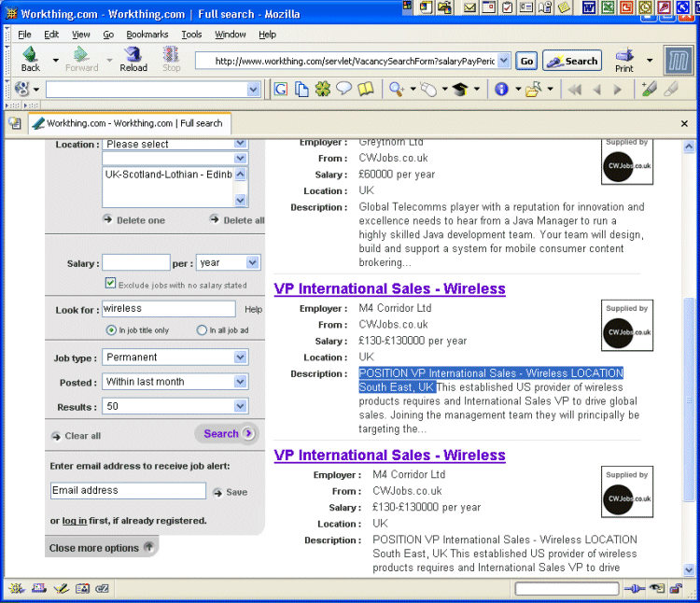Select In all job ad radio button

[202, 330]
